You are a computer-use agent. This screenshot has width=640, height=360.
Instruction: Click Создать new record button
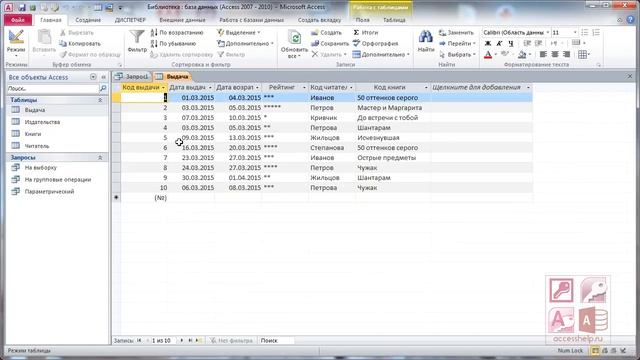[326, 33]
